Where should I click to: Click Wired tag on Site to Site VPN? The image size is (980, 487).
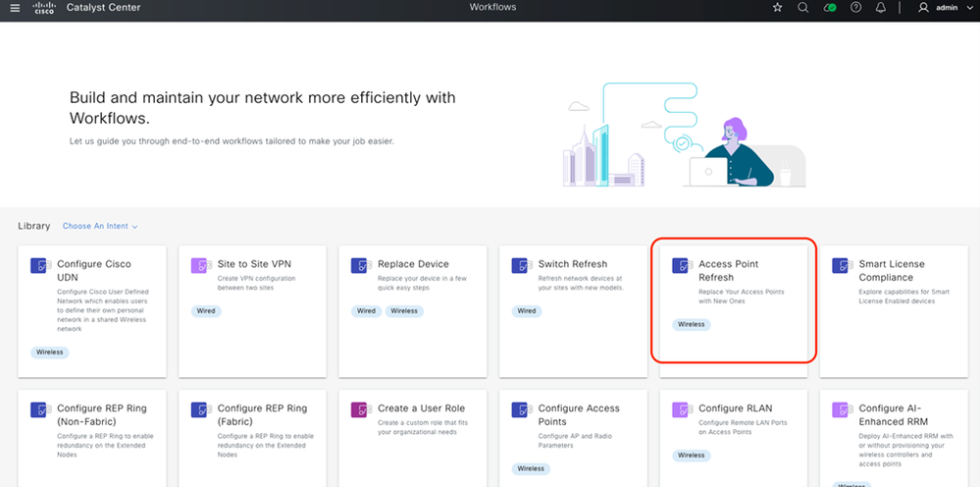206,310
